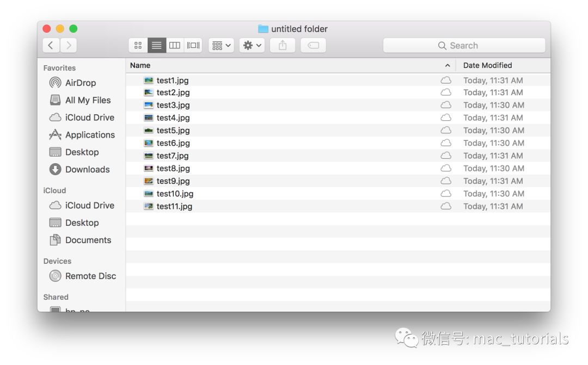Open the Action gear menu
This screenshot has width=588, height=365.
252,46
